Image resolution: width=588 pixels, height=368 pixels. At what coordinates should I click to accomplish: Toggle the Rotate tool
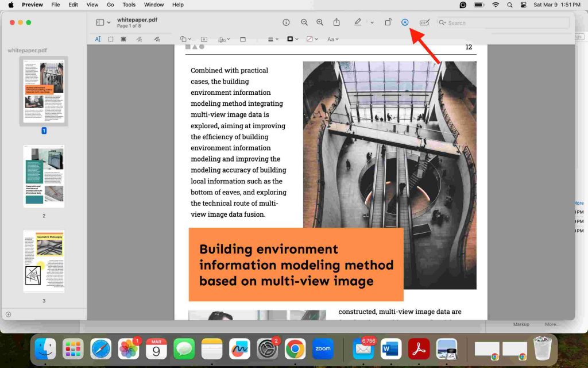(x=388, y=22)
